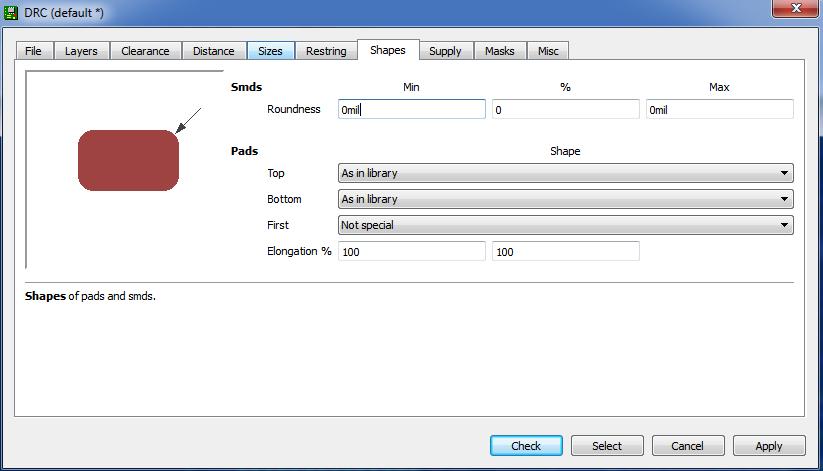Open the Masks tab
Screen dimensions: 823x471
(x=500, y=51)
